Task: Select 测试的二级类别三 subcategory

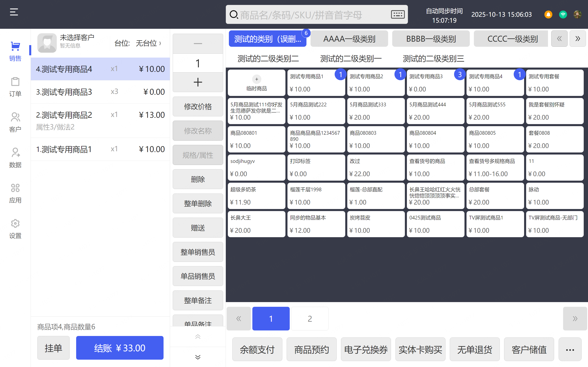Action: point(433,59)
